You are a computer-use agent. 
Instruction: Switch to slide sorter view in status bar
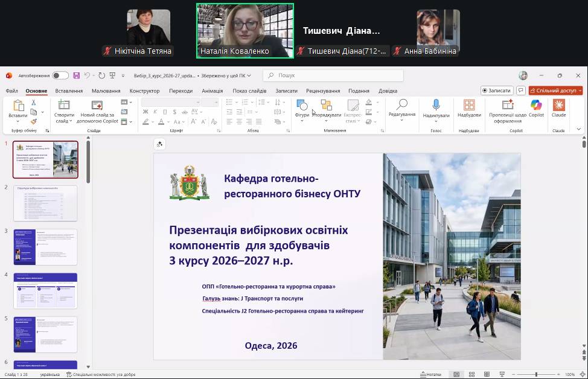click(471, 375)
